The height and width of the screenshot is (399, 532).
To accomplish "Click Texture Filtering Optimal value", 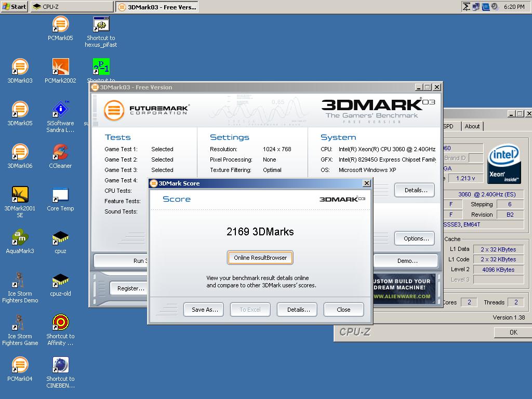I will (272, 170).
